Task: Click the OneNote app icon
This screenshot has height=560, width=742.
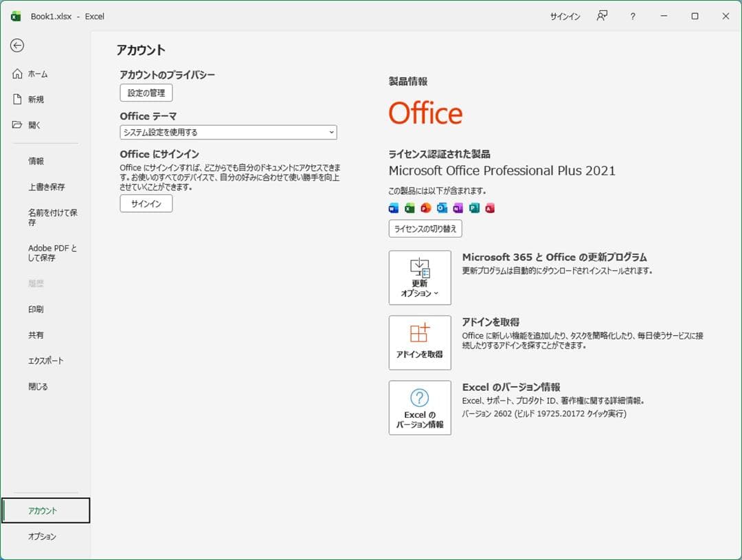Action: [x=458, y=208]
